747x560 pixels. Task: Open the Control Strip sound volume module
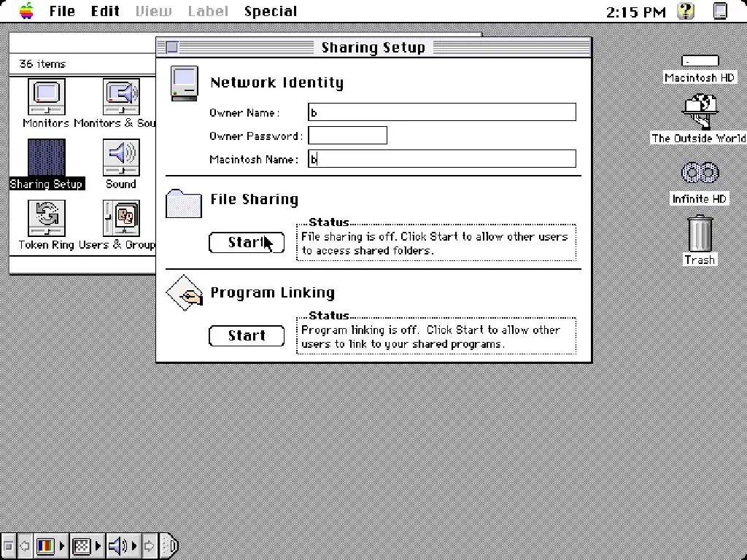click(x=123, y=545)
